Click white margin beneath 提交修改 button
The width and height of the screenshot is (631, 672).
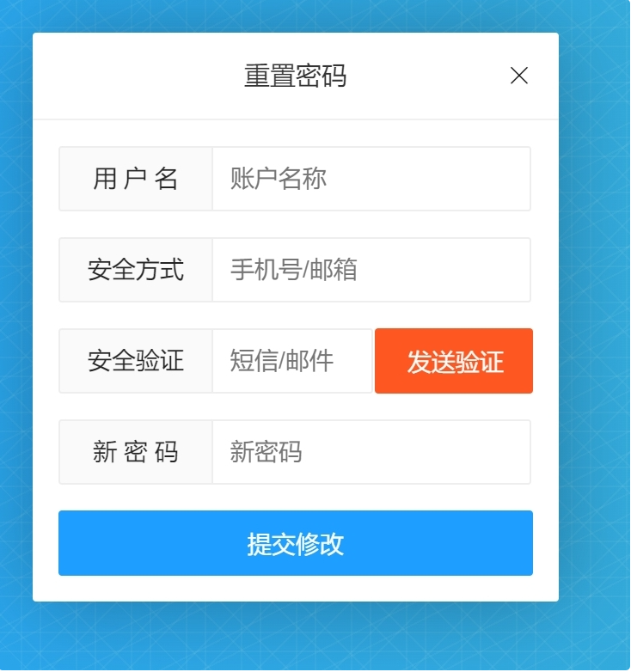[x=296, y=589]
